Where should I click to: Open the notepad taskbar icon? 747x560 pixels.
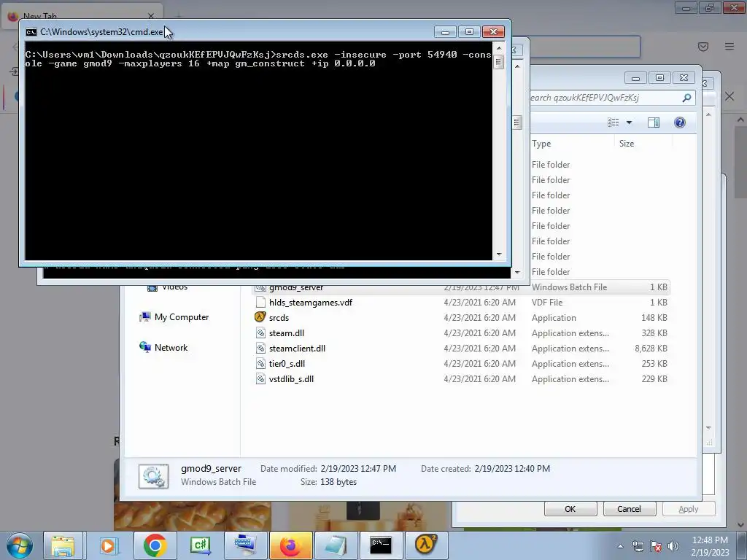336,545
